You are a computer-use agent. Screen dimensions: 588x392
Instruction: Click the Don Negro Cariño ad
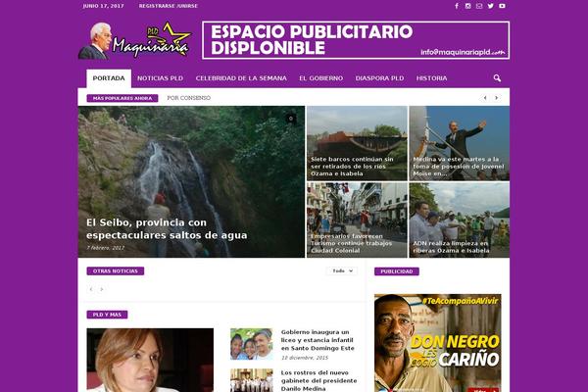(x=438, y=343)
